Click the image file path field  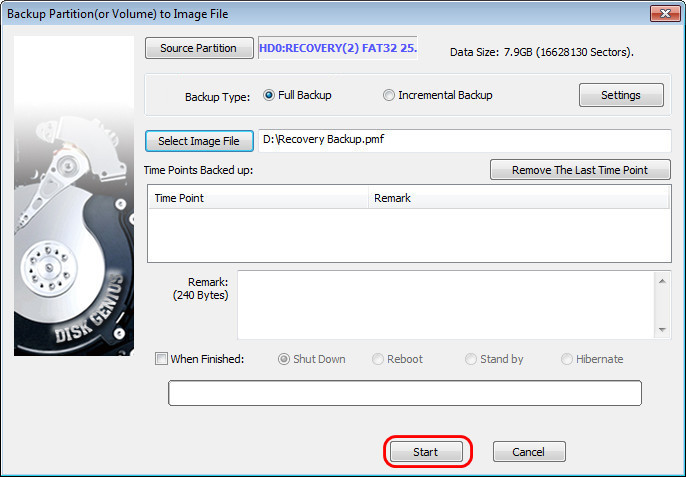[x=464, y=140]
